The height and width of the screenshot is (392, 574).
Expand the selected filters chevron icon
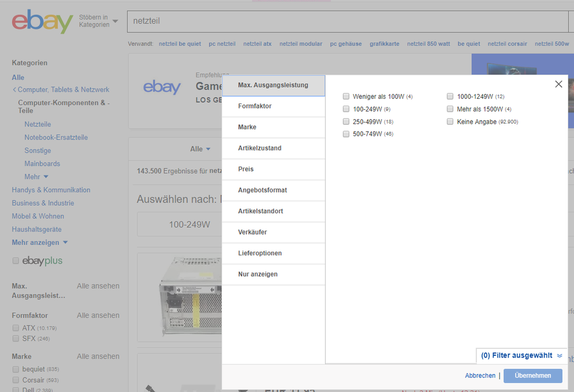(x=560, y=356)
